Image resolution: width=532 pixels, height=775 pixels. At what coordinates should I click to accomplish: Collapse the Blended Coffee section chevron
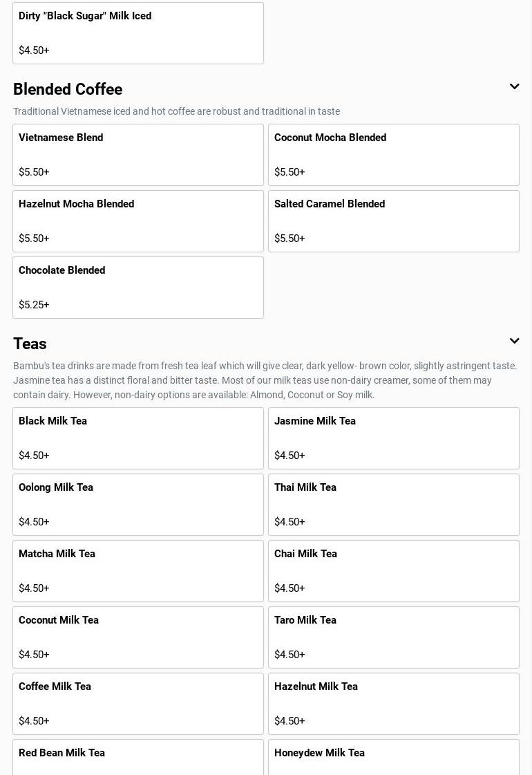coord(514,87)
